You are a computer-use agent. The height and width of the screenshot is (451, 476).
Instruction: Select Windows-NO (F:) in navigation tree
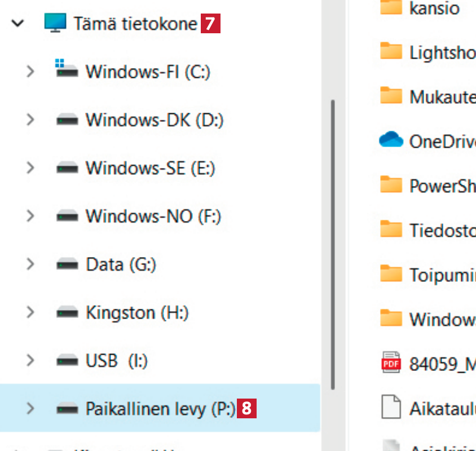(152, 216)
